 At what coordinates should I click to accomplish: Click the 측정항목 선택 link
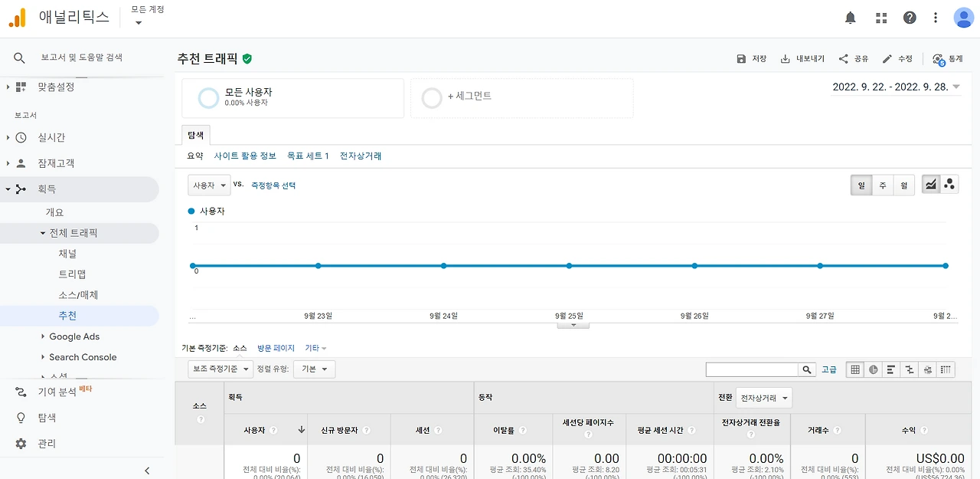click(273, 185)
